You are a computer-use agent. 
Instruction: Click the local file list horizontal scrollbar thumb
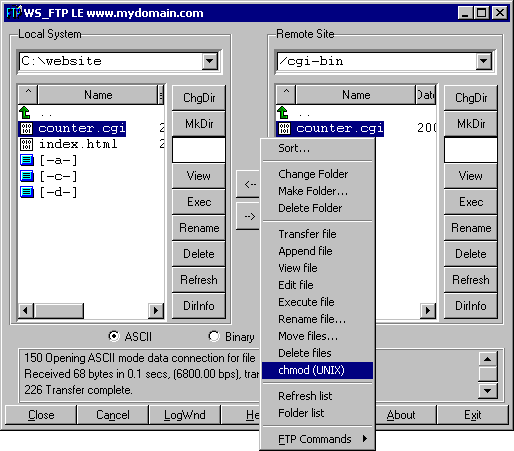click(x=59, y=311)
